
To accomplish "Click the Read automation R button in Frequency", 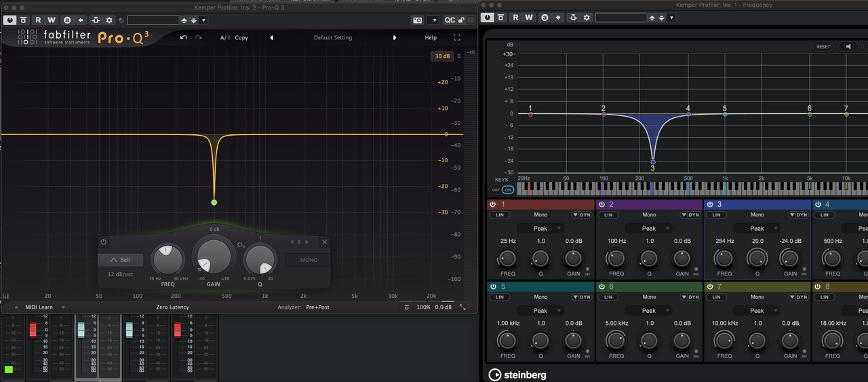I will point(515,18).
